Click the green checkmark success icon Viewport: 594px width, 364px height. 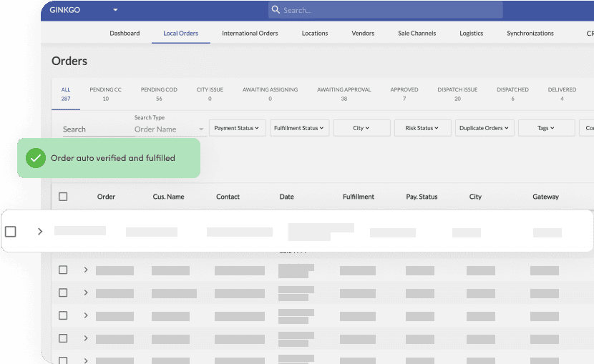point(36,158)
